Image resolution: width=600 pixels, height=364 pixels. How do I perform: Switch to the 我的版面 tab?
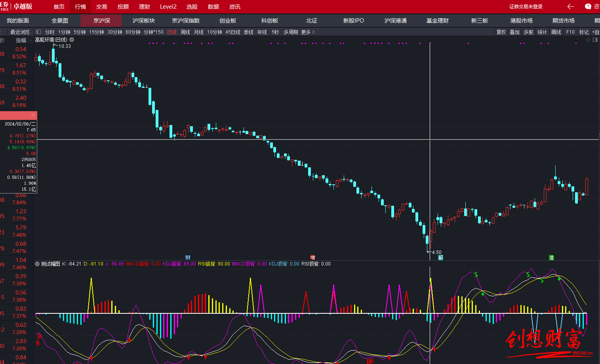[x=18, y=21]
